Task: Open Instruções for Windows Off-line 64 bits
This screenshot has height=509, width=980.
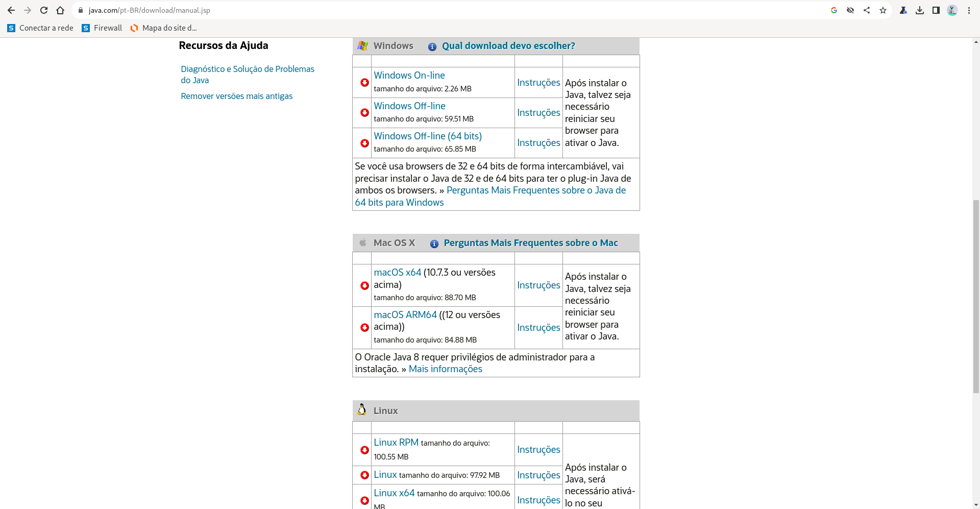Action: [538, 143]
